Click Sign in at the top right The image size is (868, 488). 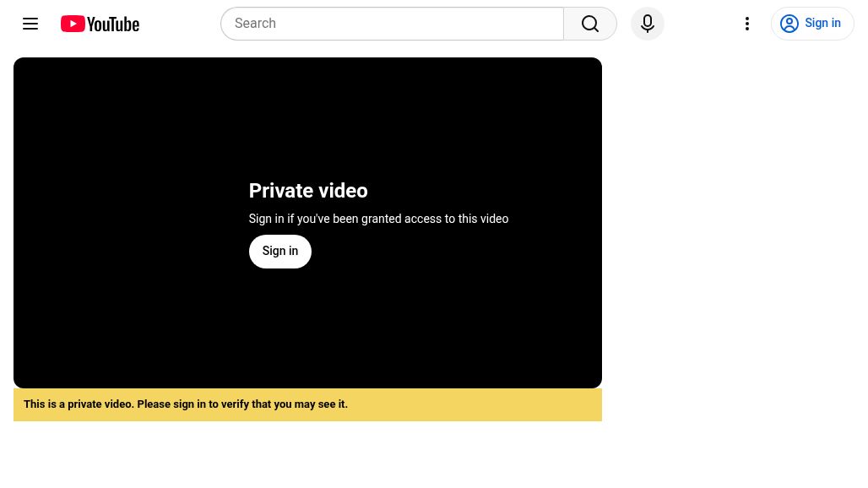click(812, 24)
